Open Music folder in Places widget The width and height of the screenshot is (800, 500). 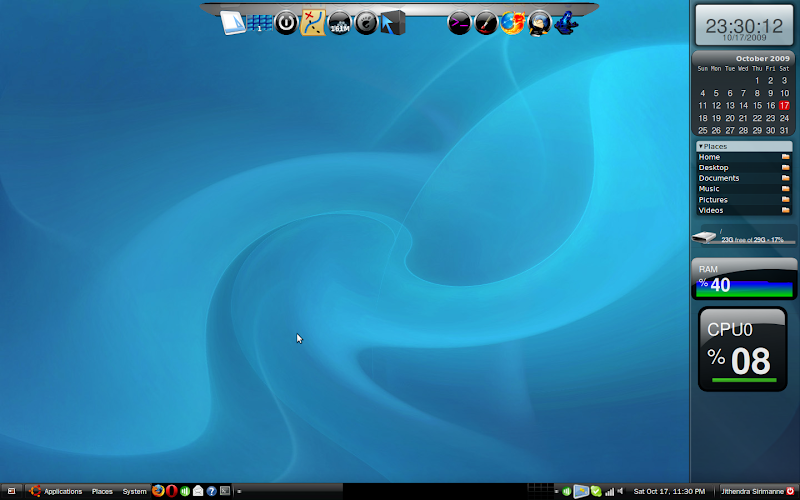tap(744, 189)
